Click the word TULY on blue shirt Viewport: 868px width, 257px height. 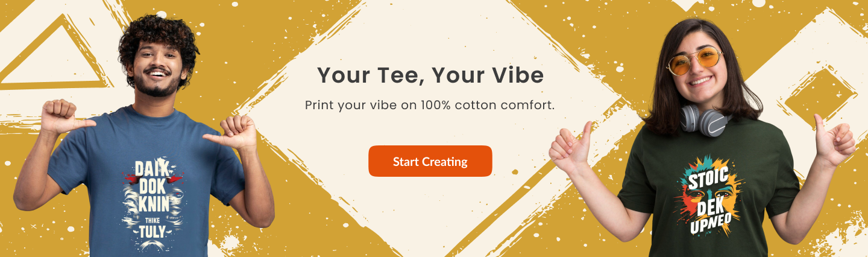pos(152,232)
